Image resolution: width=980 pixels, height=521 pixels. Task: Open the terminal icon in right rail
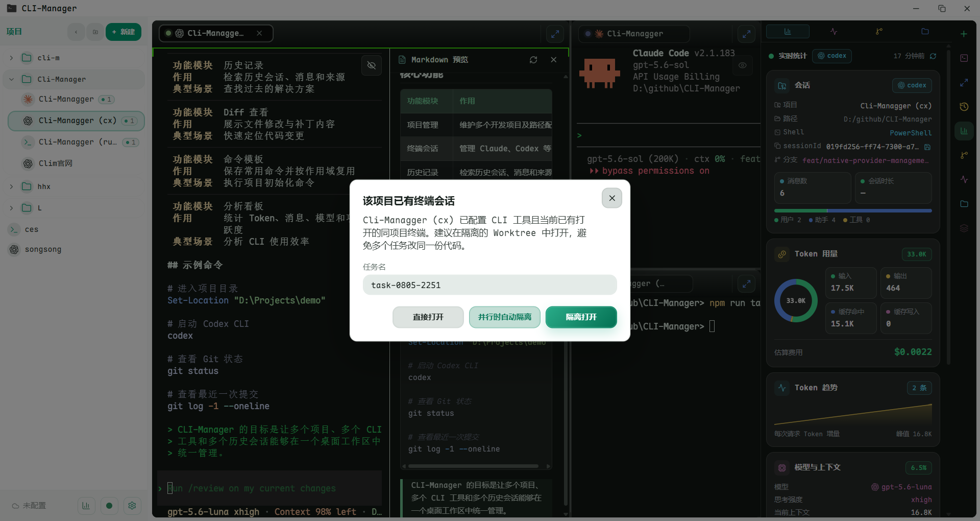(x=964, y=58)
